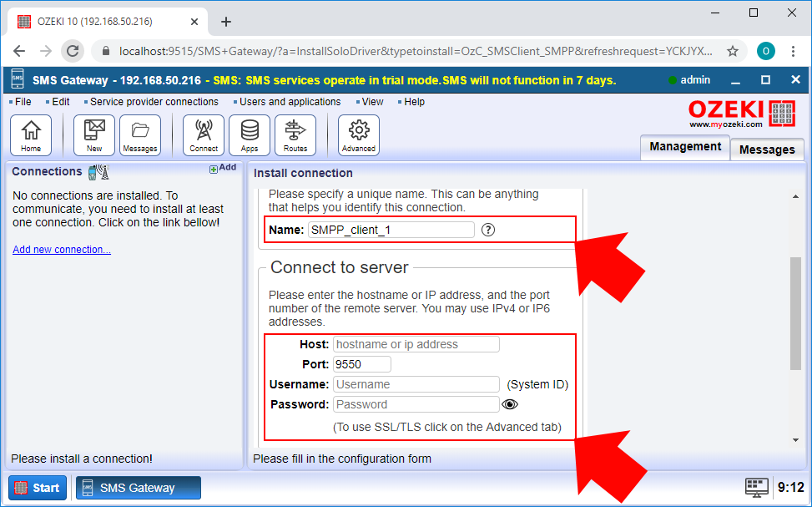Click the form scrollbar up arrow
This screenshot has height=507, width=812.
coord(795,196)
